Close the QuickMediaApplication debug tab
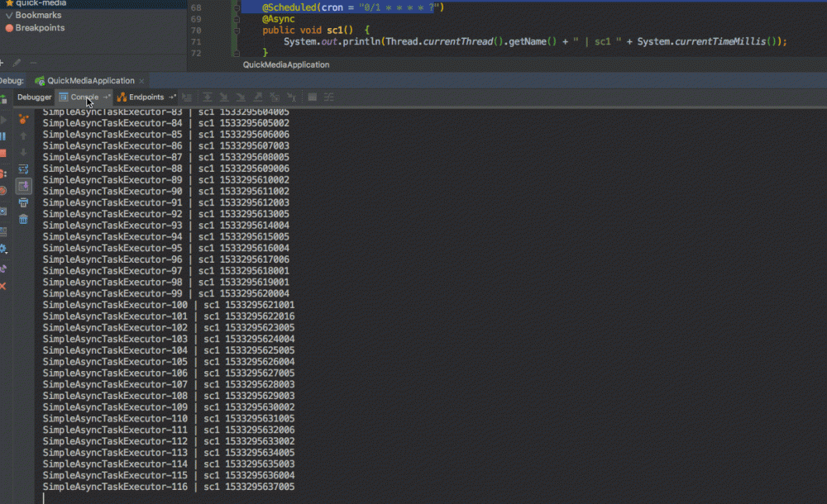 click(x=141, y=81)
